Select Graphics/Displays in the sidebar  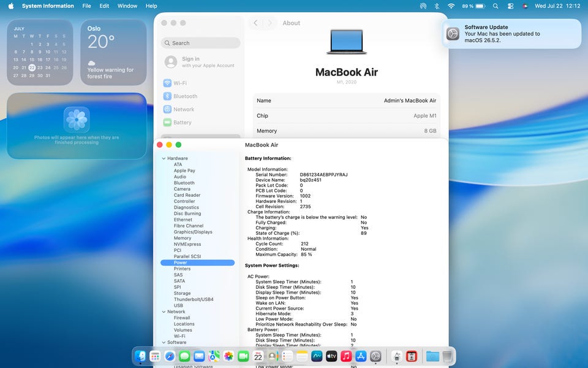[193, 232]
